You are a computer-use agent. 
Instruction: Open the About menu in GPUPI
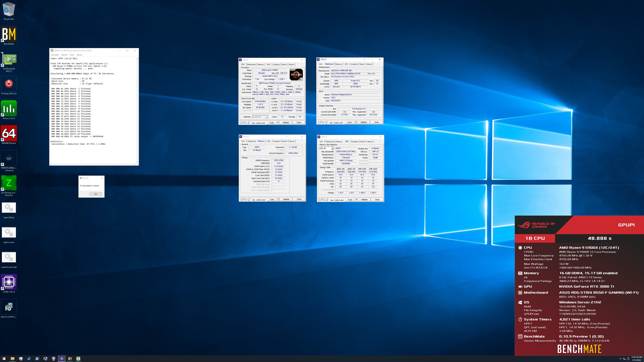click(x=79, y=55)
